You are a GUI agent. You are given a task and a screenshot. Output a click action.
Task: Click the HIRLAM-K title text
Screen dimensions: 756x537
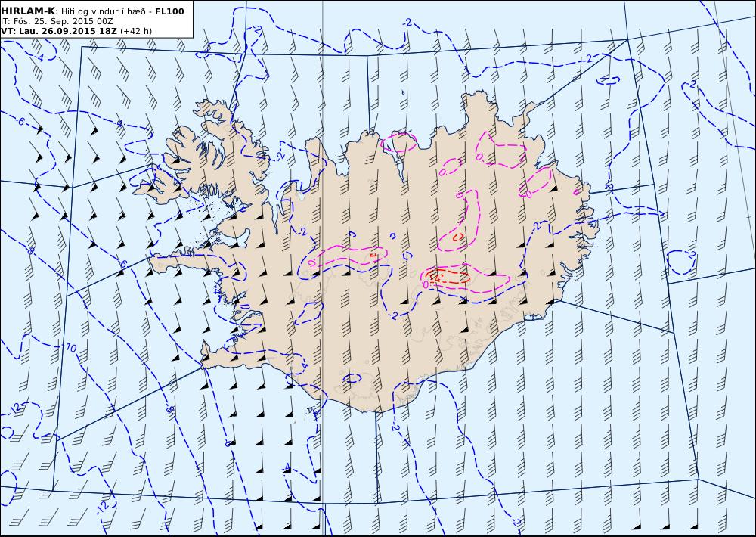pyautogui.click(x=29, y=11)
